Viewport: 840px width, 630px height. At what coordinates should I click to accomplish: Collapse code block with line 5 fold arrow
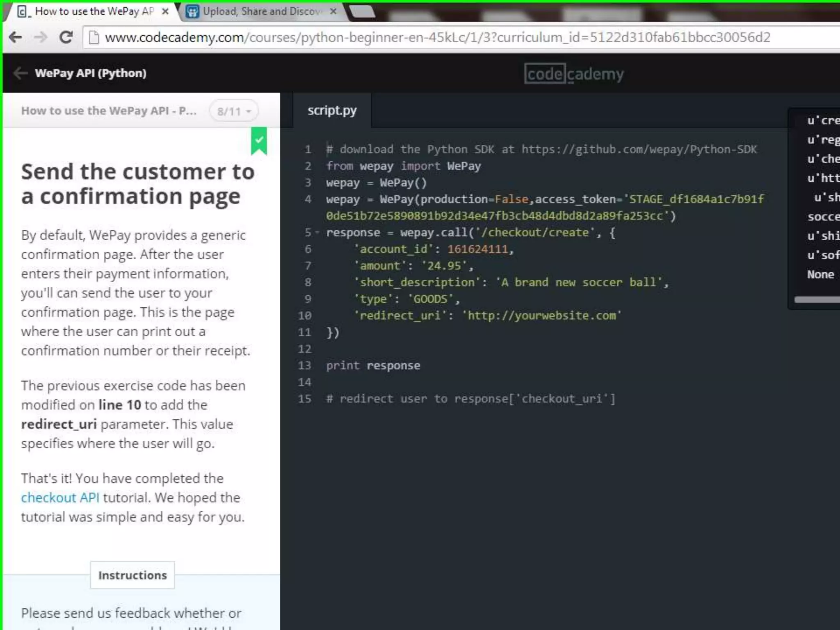(x=317, y=233)
